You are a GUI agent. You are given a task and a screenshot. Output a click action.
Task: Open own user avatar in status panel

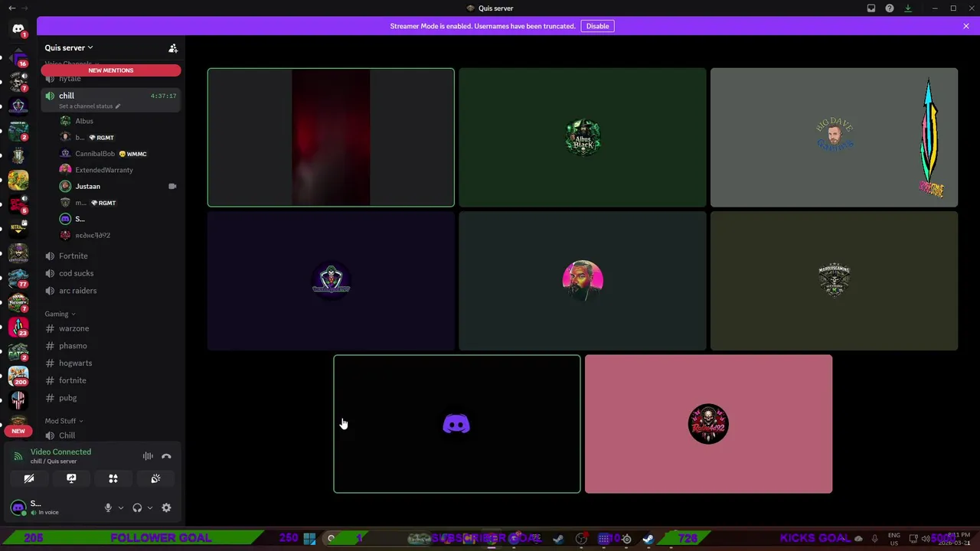[x=18, y=507]
